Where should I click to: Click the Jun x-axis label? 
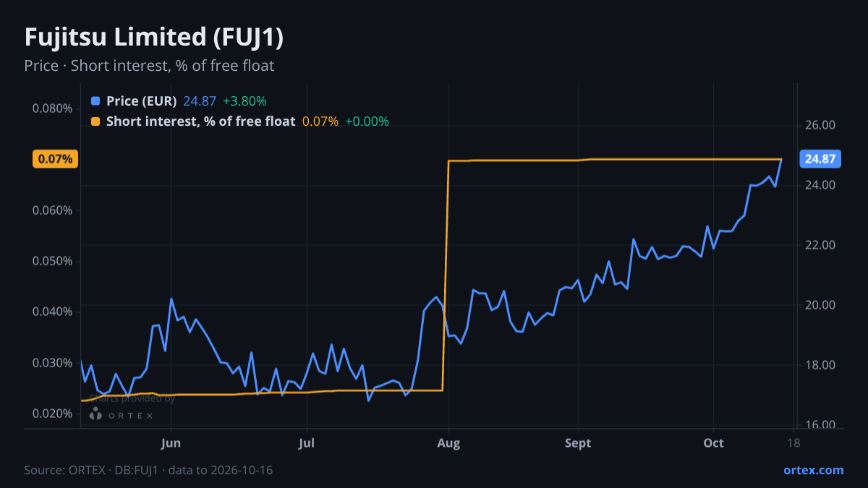coord(171,442)
